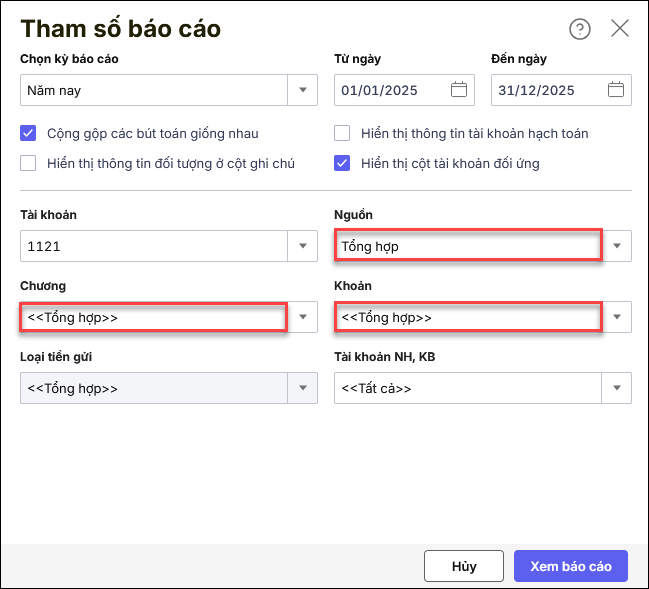Screen dimensions: 649x589
Task: Click the help question mark icon
Action: [580, 29]
